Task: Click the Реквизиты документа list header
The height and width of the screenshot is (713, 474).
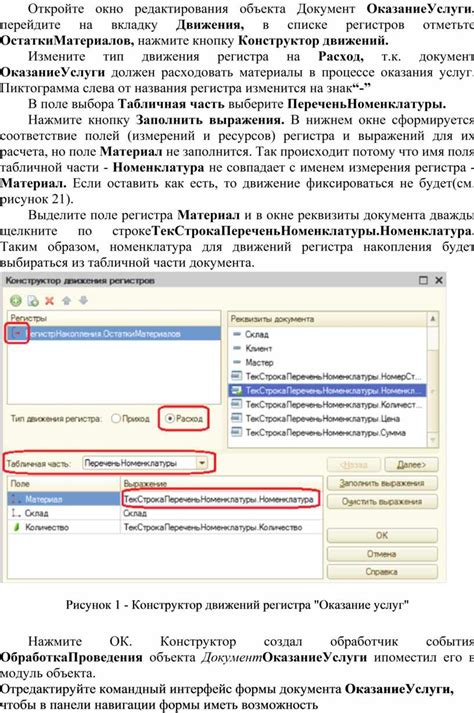Action: (x=328, y=319)
